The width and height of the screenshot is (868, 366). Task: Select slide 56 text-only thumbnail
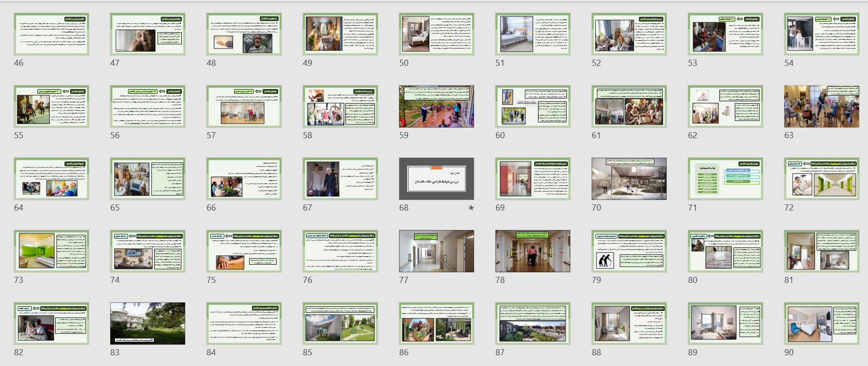pyautogui.click(x=147, y=106)
